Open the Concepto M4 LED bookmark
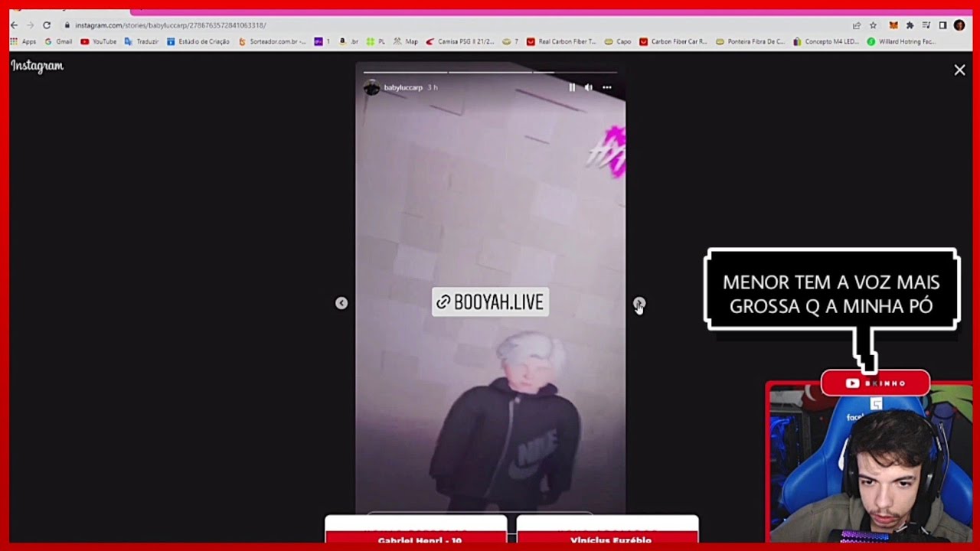Screen dimensions: 980x551 click(x=826, y=41)
